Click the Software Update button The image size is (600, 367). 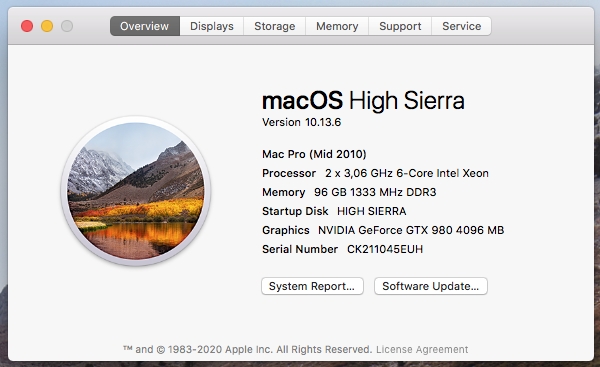(x=431, y=286)
